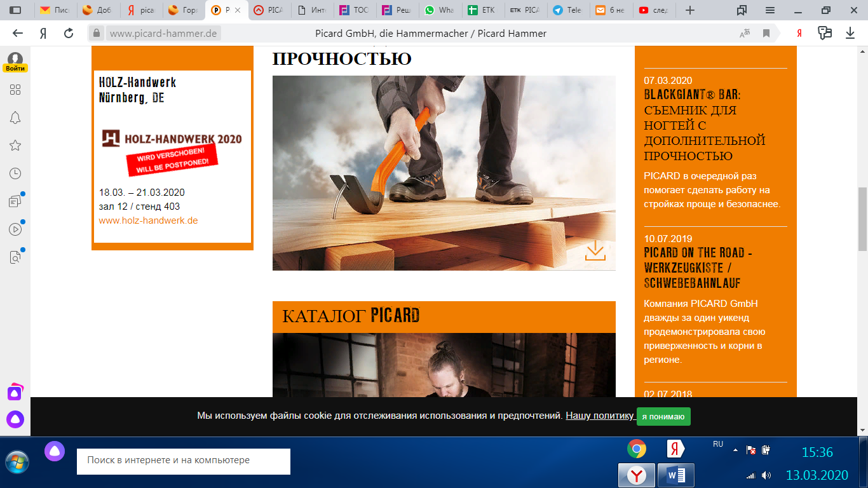
Task: Switch to the YouTube след tab
Action: [655, 10]
